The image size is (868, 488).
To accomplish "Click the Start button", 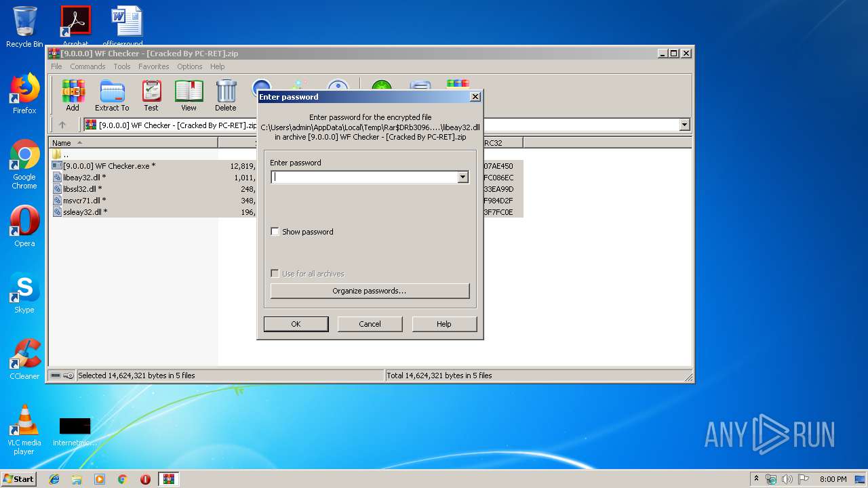I will pyautogui.click(x=18, y=479).
